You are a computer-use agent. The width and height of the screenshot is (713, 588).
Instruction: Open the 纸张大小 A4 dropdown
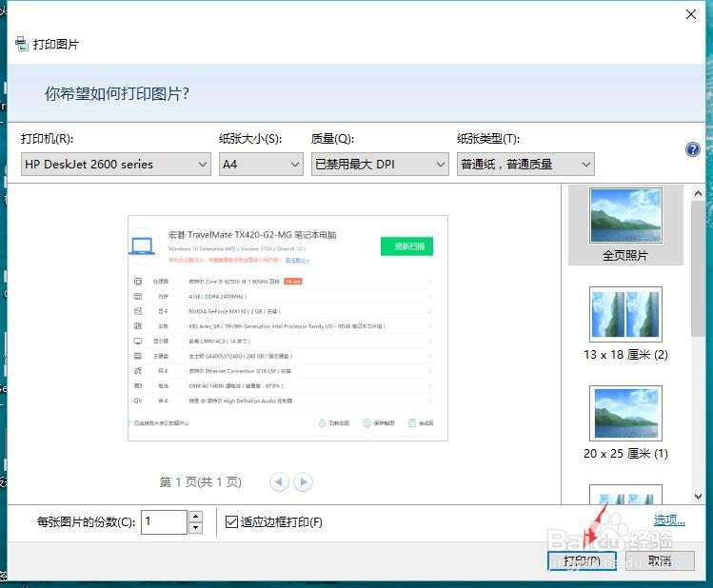tap(261, 164)
